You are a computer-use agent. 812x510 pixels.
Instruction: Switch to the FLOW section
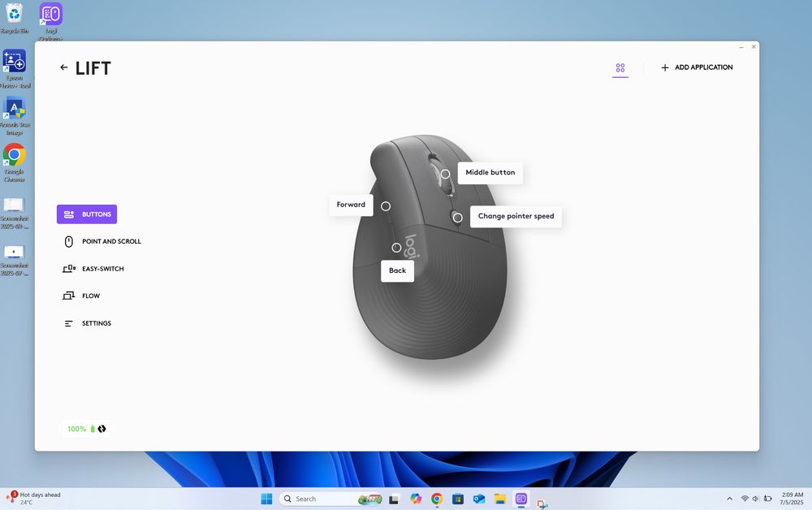point(81,296)
